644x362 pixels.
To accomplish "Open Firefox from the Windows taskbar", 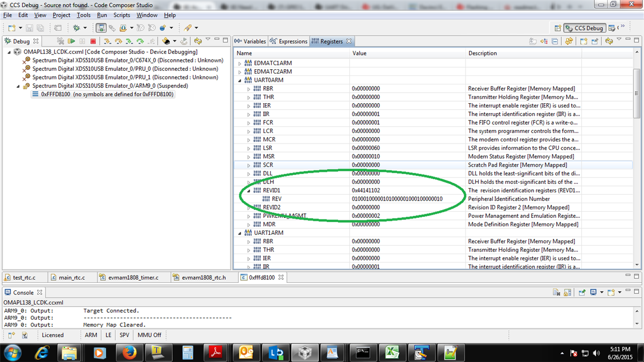I will pyautogui.click(x=129, y=353).
